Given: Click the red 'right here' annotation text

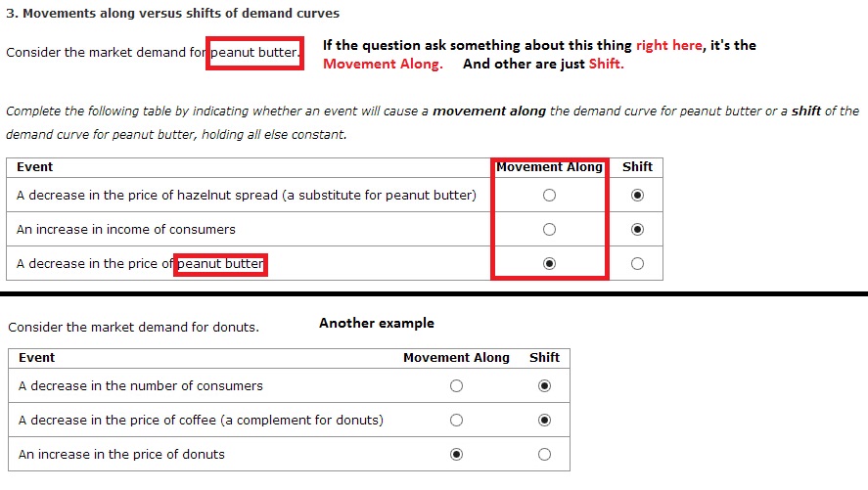Looking at the screenshot, I should tap(668, 45).
